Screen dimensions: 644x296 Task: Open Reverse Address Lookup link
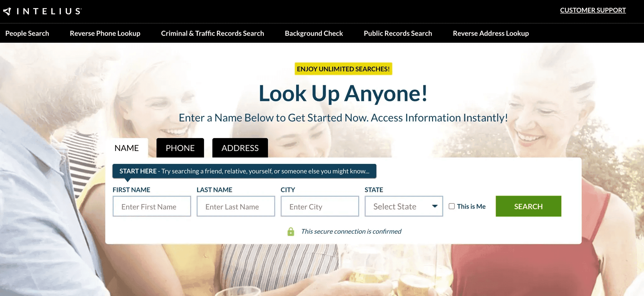491,33
